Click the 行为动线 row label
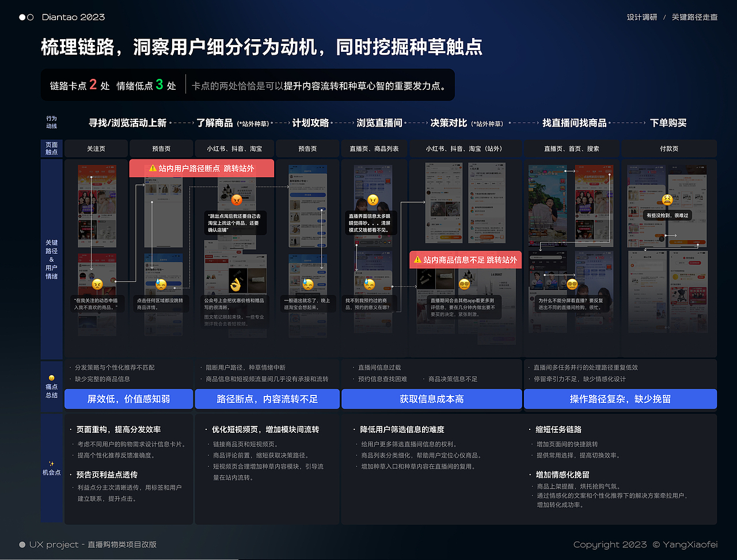This screenshot has width=737, height=560. click(x=52, y=123)
